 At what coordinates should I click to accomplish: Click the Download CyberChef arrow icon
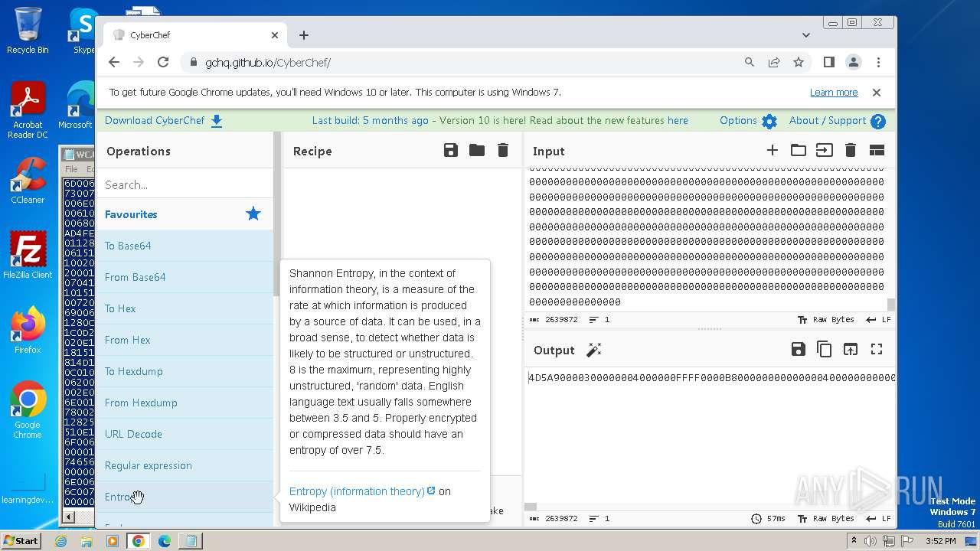tap(217, 121)
